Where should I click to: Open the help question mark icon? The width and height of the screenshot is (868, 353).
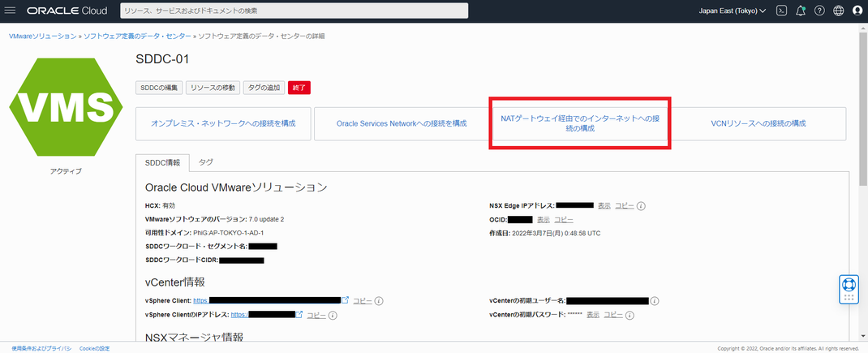point(820,11)
